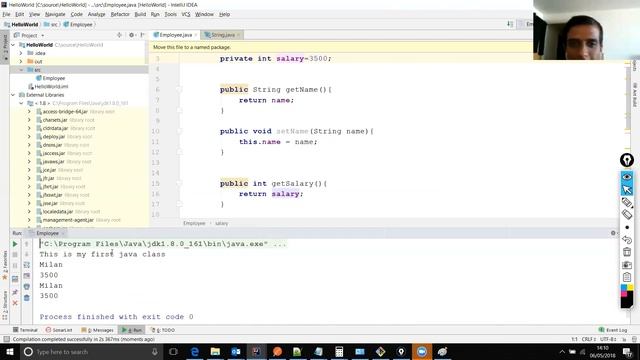The width and height of the screenshot is (640, 360).
Task: Select the eye icon in annotation toolbar
Action: pos(627,177)
